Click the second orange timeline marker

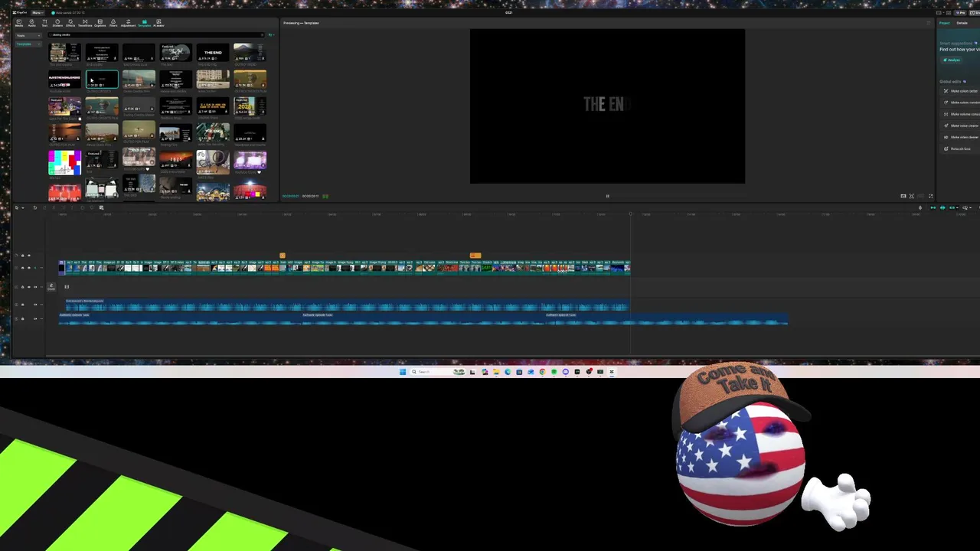tap(475, 256)
